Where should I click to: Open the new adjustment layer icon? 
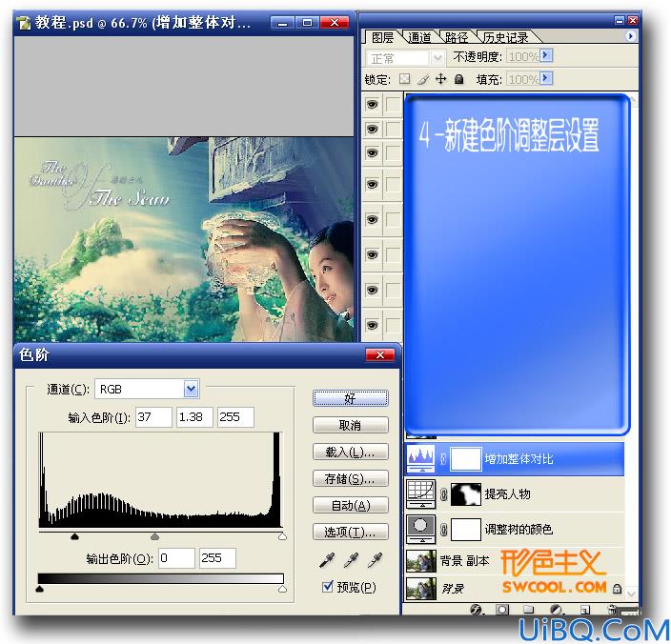(557, 610)
